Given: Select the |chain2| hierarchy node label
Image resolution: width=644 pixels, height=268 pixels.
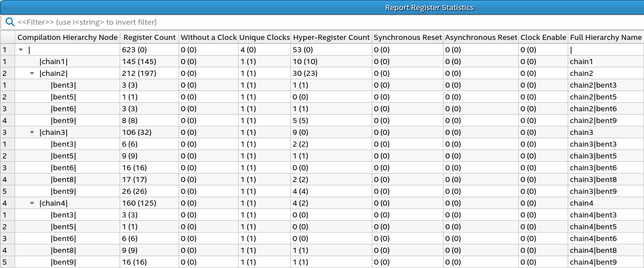Looking at the screenshot, I should [x=53, y=74].
